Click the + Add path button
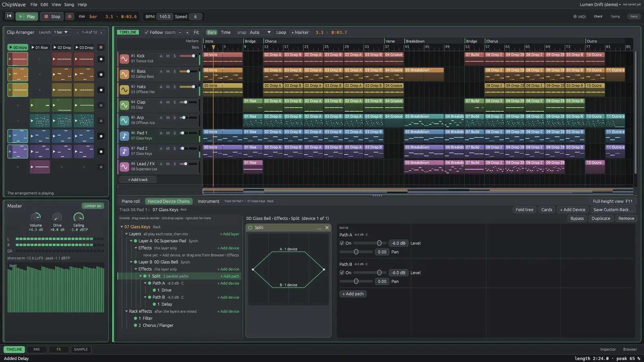 tap(353, 294)
